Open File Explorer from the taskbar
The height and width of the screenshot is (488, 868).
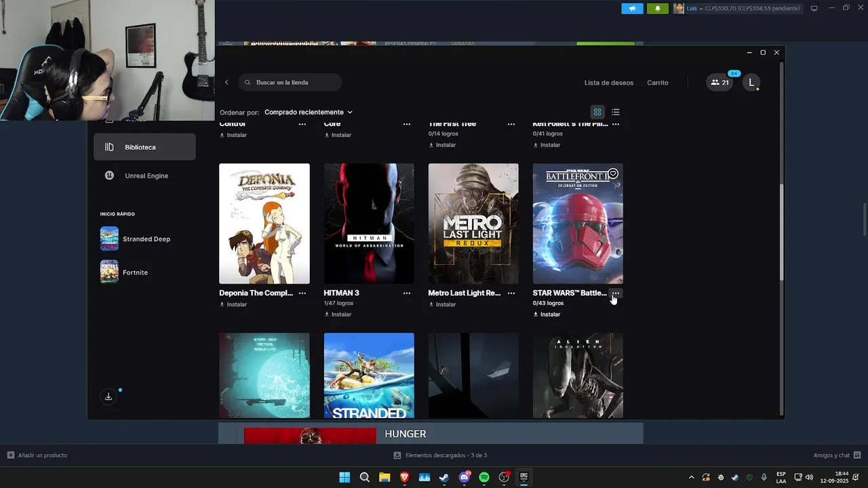click(384, 477)
